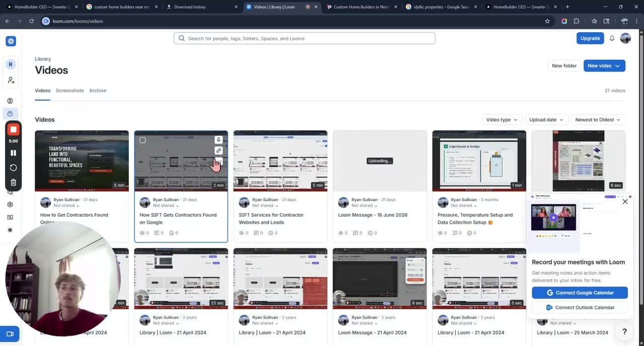Click the Upgrade button
This screenshot has width=644, height=346.
pyautogui.click(x=590, y=38)
